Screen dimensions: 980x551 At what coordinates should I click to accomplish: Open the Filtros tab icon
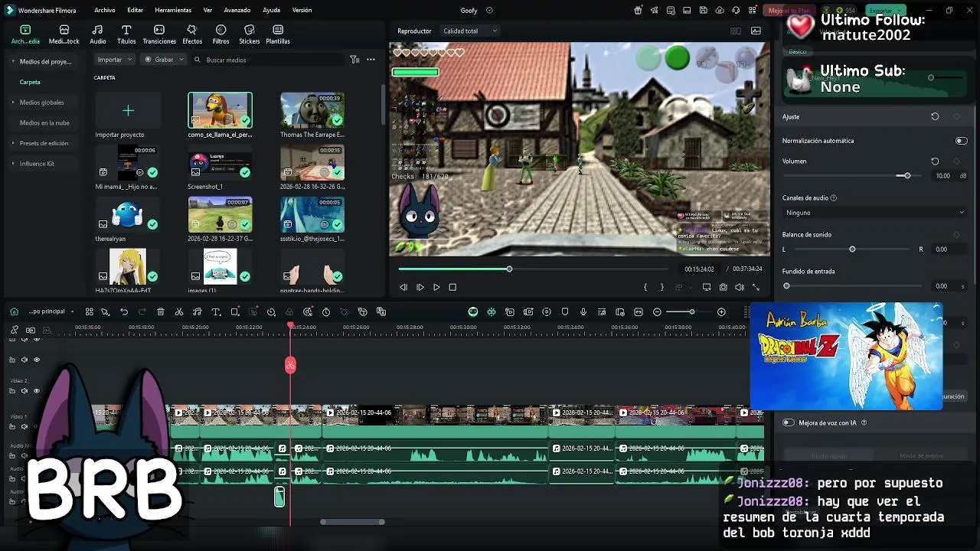(x=220, y=30)
